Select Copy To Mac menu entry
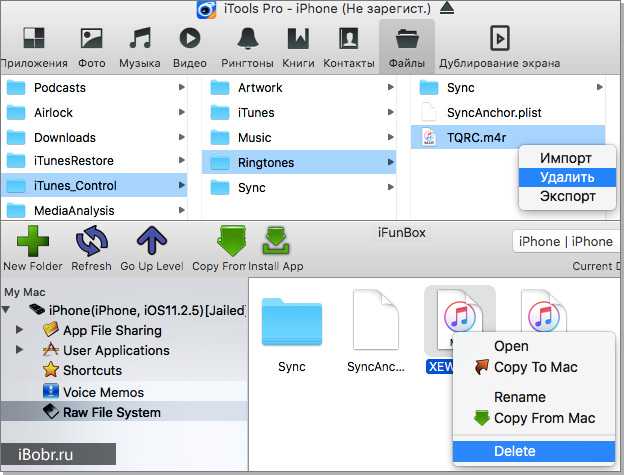Viewport: 624px width, 475px height. 534,367
